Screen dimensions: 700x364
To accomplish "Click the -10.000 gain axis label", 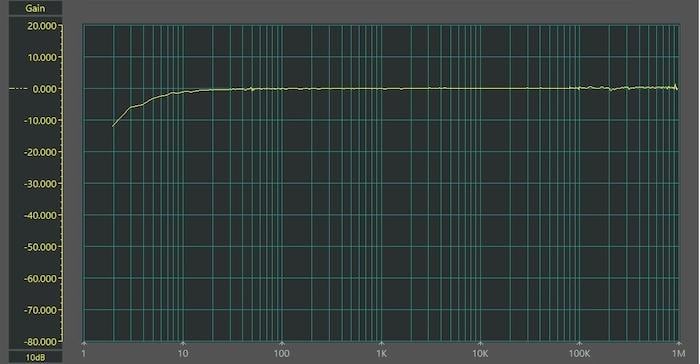I will (x=41, y=121).
